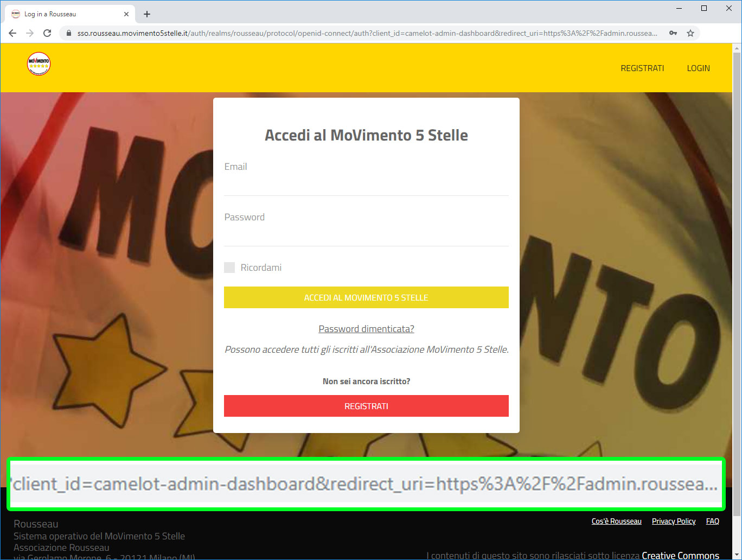This screenshot has width=742, height=560.
Task: Open a new tab with the plus button
Action: click(147, 14)
